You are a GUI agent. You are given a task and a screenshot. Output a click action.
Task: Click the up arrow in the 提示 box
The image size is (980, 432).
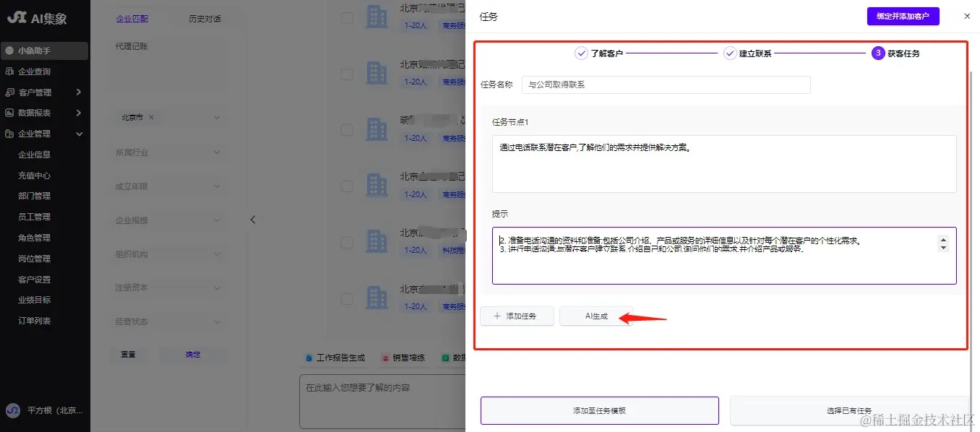click(x=942, y=240)
